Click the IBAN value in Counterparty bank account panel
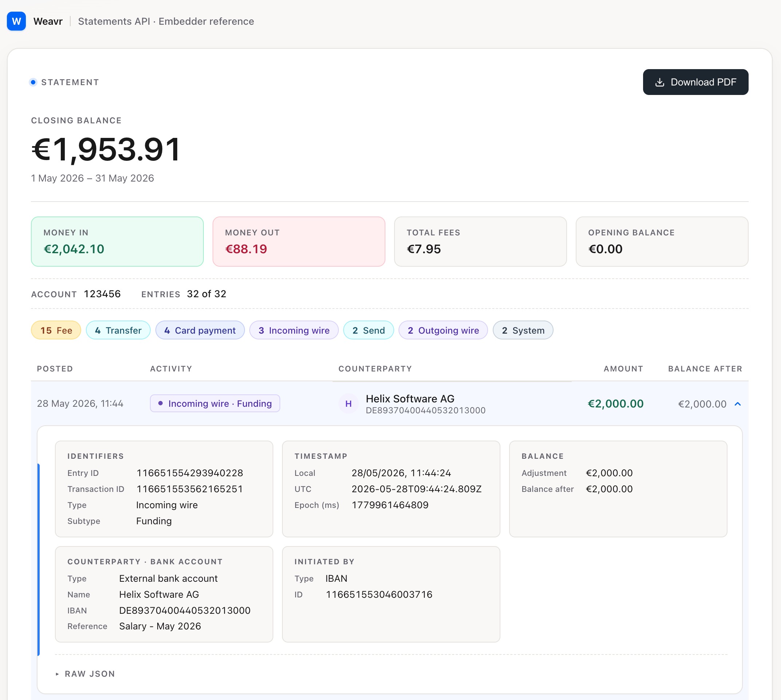This screenshot has width=781, height=700. coord(185,611)
